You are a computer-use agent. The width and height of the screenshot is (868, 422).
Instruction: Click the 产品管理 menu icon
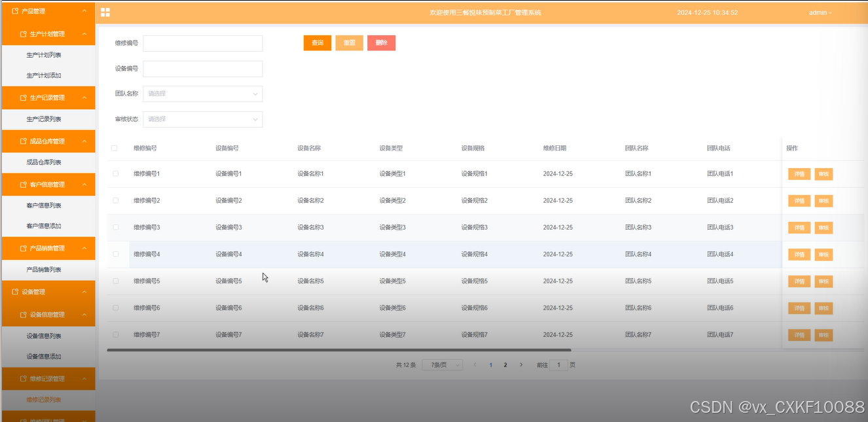pyautogui.click(x=16, y=11)
